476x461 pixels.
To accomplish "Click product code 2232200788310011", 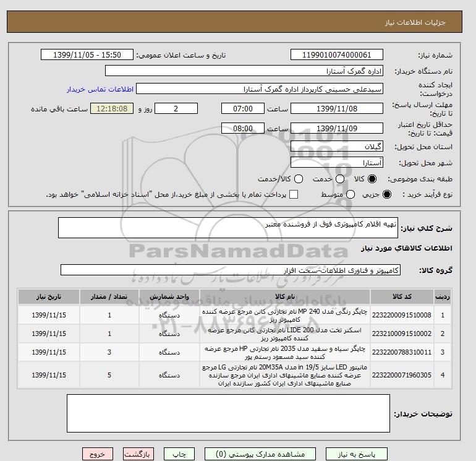I will coord(402,352).
